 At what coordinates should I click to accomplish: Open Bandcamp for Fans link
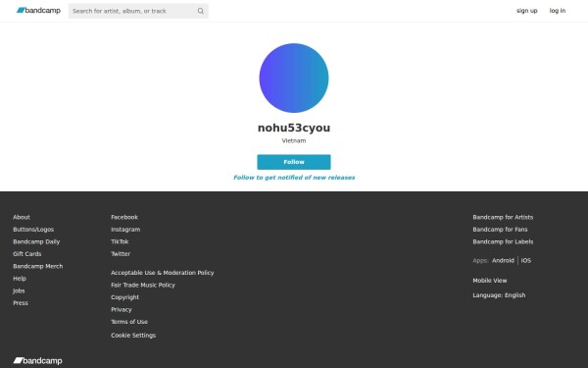click(x=500, y=230)
